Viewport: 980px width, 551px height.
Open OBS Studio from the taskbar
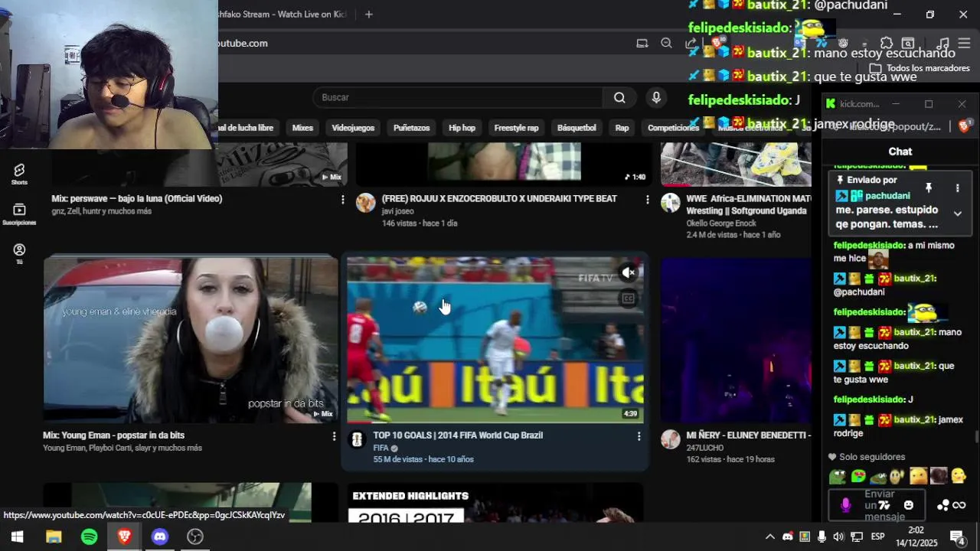tap(195, 536)
